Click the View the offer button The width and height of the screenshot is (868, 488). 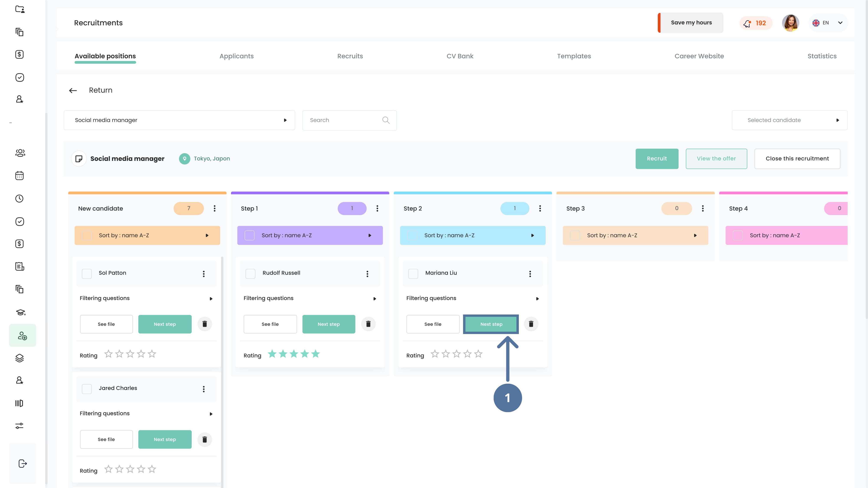coord(716,159)
